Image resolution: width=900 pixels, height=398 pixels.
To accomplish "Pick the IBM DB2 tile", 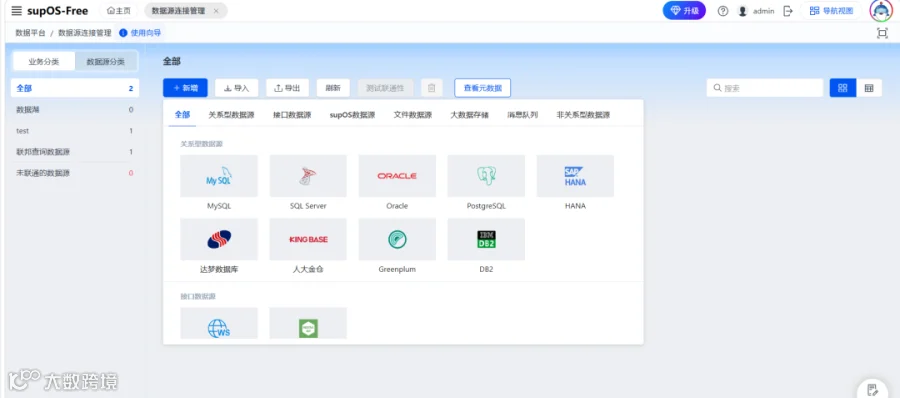I will (486, 239).
